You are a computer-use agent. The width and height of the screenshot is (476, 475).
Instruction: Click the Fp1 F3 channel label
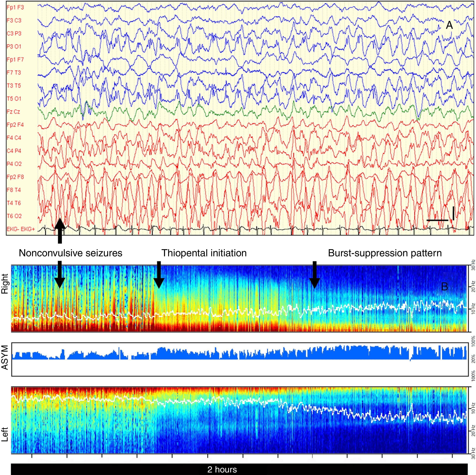15,7
